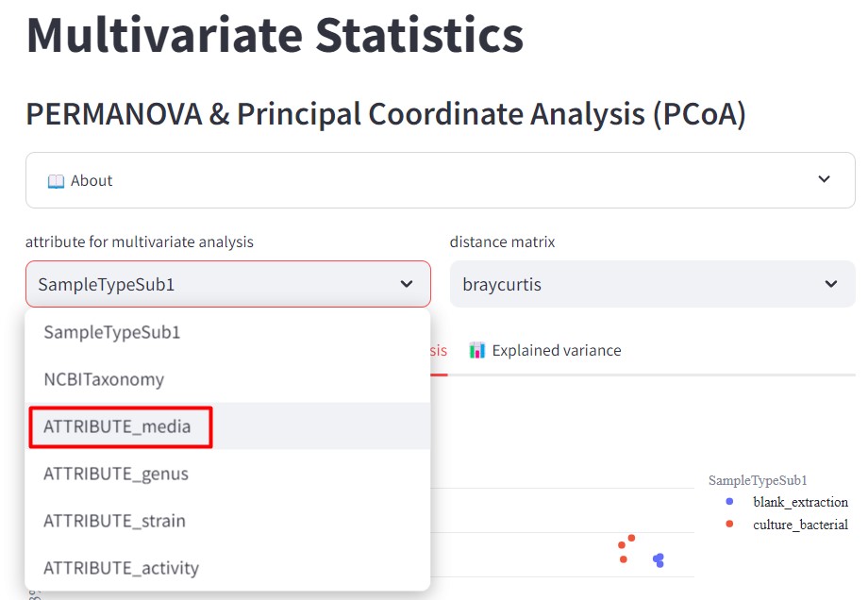Open the distance matrix dropdown chevron
Viewport: 868px width, 600px height.
(831, 284)
